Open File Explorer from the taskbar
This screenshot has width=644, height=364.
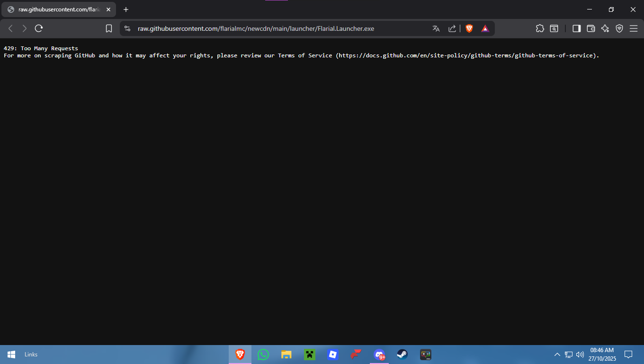(x=286, y=355)
